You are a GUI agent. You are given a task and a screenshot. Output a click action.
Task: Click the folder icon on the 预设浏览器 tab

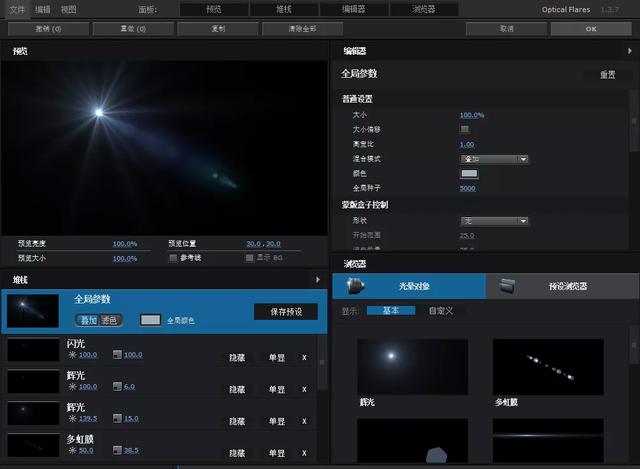point(507,286)
